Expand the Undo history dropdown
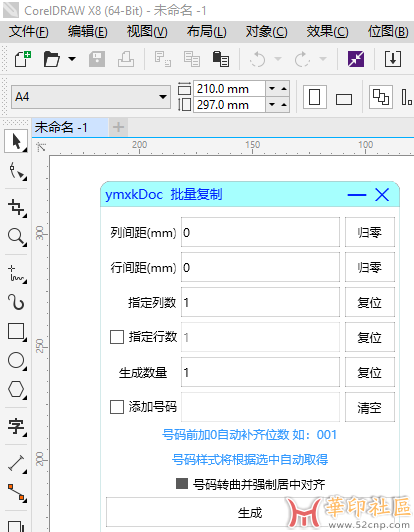This screenshot has height=532, width=414. (x=278, y=59)
